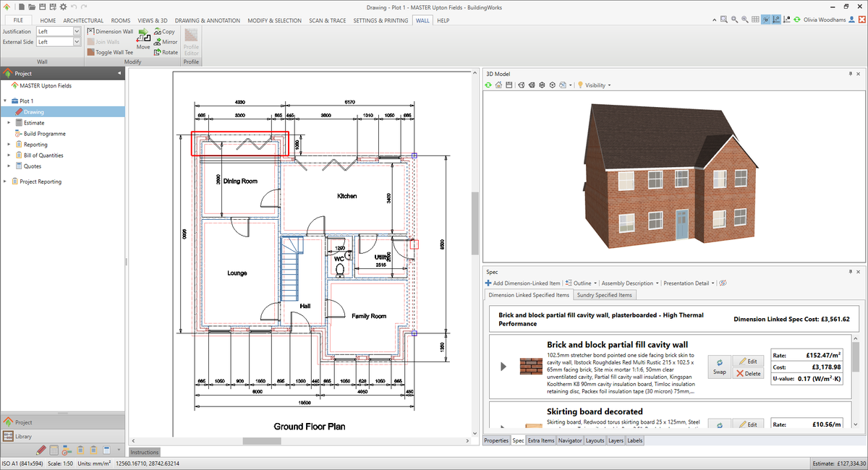868x470 pixels.
Task: Open the Presentation Detail dropdown
Action: click(689, 283)
